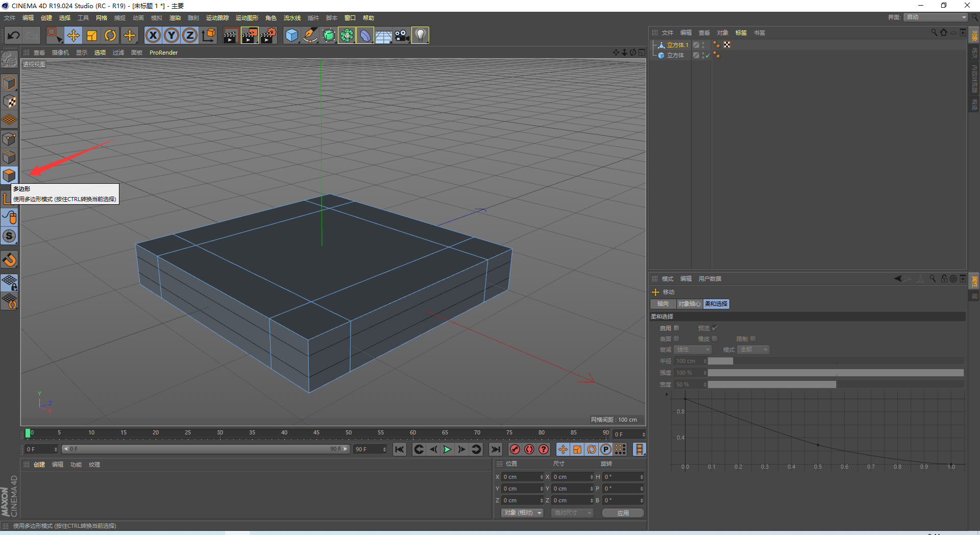The height and width of the screenshot is (535, 980).
Task: Click the Undo arrow icon
Action: tap(14, 35)
